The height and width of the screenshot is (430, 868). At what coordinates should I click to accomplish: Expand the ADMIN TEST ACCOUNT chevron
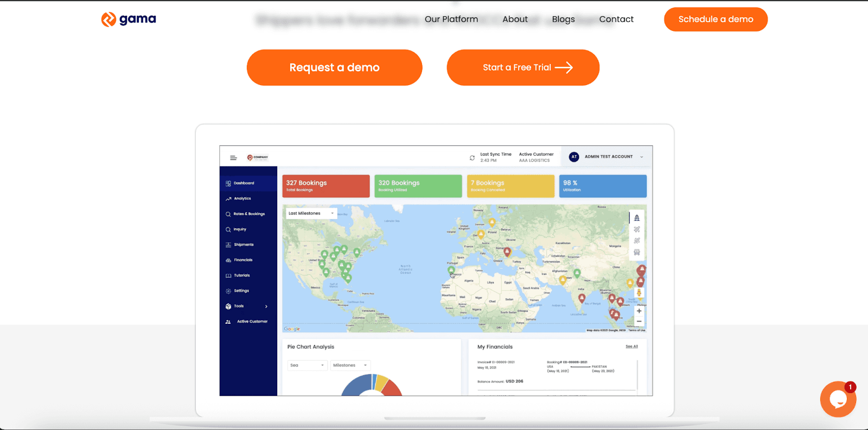coord(641,157)
